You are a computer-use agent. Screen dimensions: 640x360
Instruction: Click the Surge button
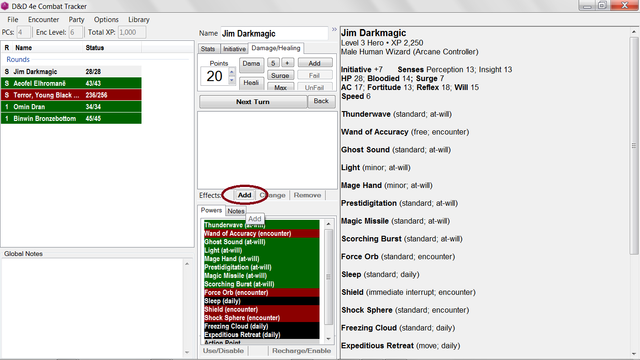tap(280, 76)
